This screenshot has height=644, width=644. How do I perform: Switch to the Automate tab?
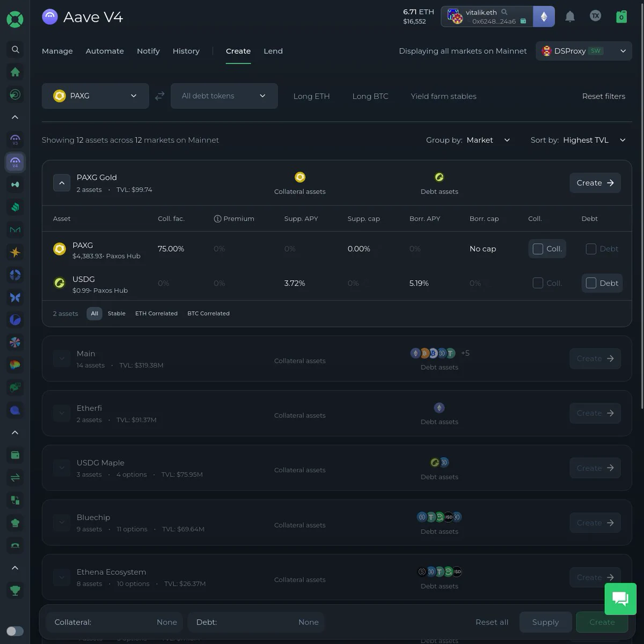[105, 51]
